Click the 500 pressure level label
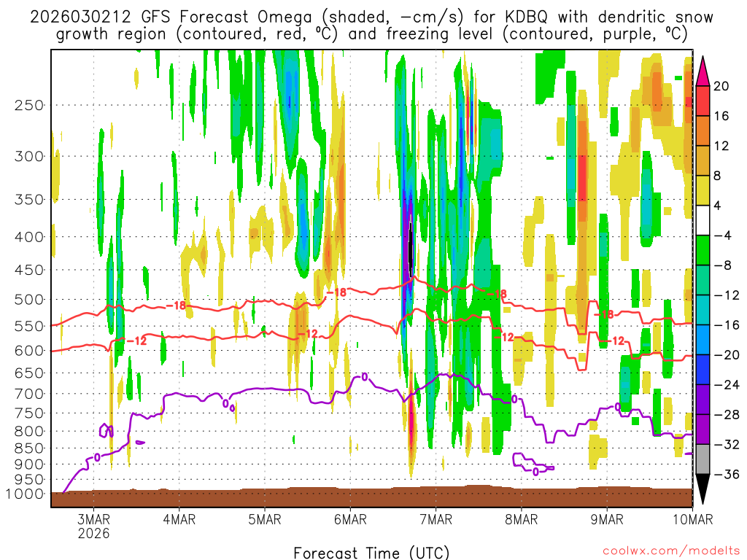This screenshot has width=747, height=560. 29,300
